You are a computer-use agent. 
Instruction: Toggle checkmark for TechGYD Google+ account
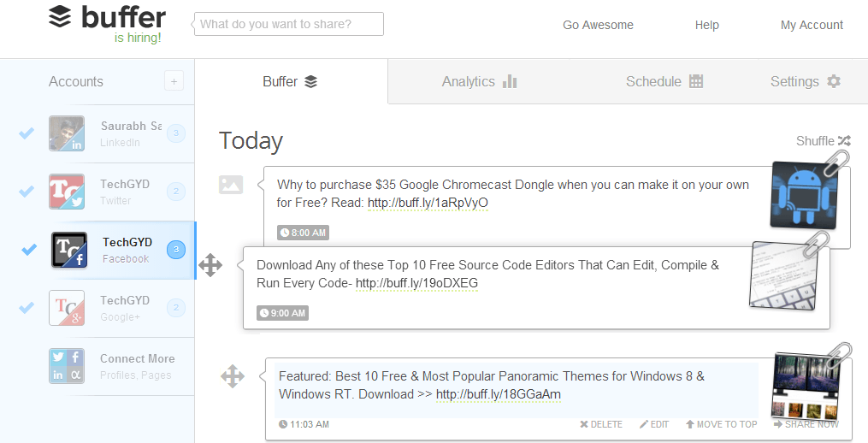point(26,307)
